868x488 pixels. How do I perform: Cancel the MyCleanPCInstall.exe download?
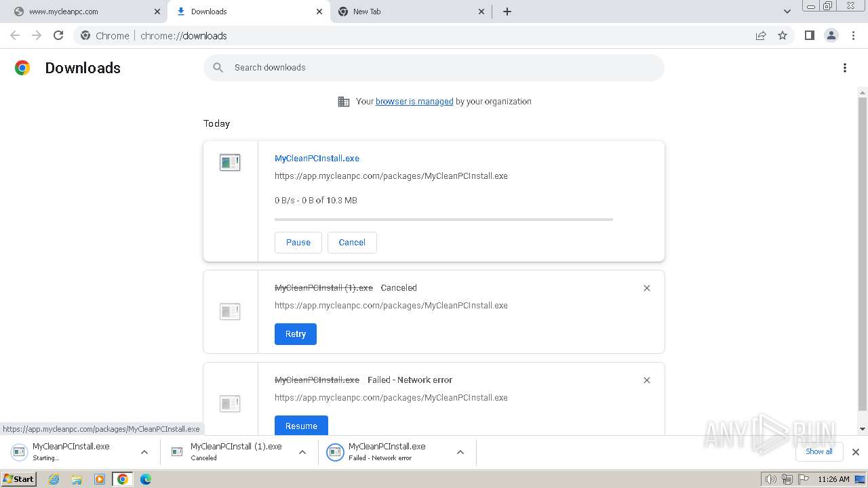[352, 243]
